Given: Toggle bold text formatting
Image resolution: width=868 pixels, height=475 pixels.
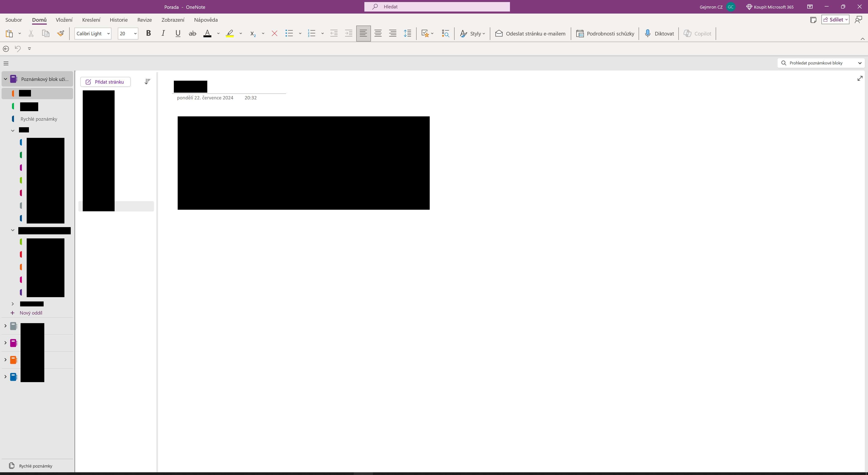Looking at the screenshot, I should (148, 33).
